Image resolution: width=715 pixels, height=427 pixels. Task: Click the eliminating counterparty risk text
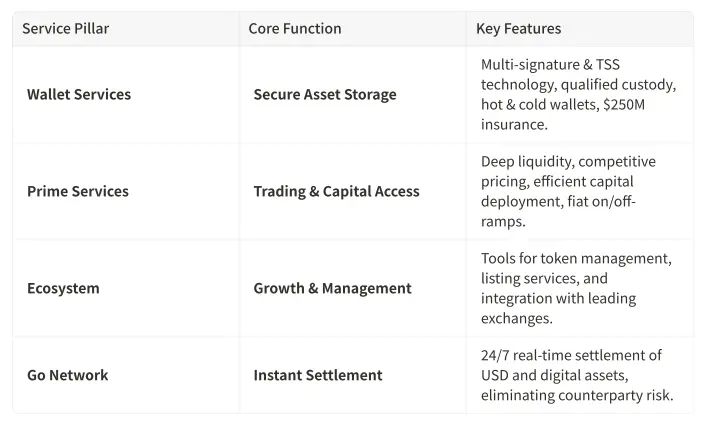(x=577, y=395)
